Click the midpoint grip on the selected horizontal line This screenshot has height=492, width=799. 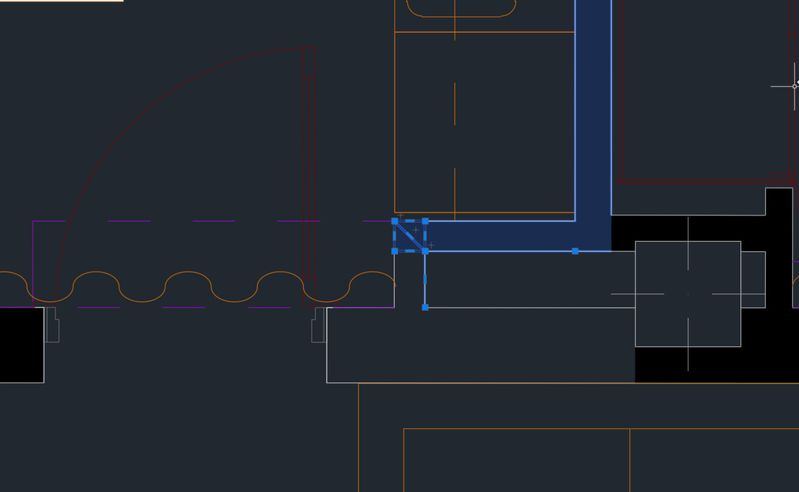[575, 251]
